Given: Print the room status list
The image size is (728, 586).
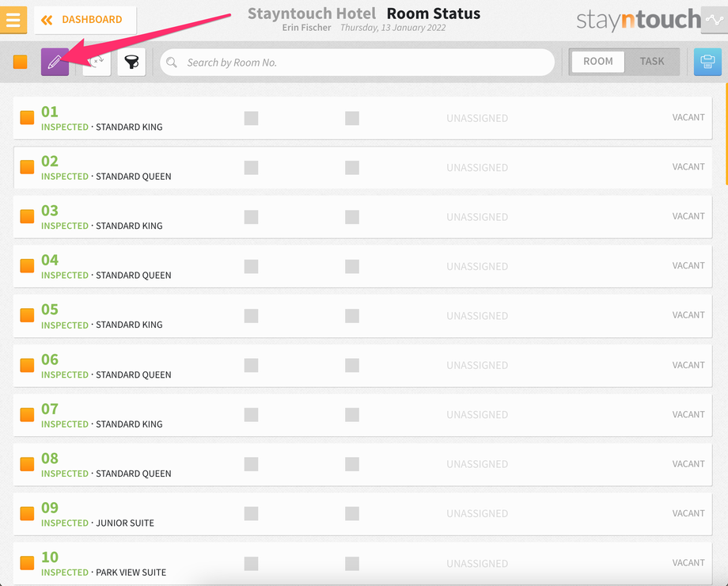Looking at the screenshot, I should click(x=707, y=62).
